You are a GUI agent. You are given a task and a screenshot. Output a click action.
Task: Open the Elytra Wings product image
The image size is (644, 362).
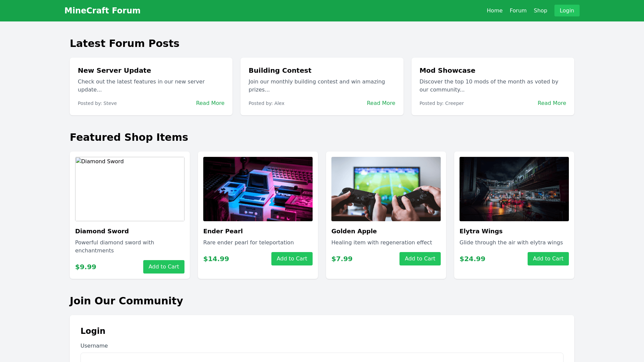(514, 189)
